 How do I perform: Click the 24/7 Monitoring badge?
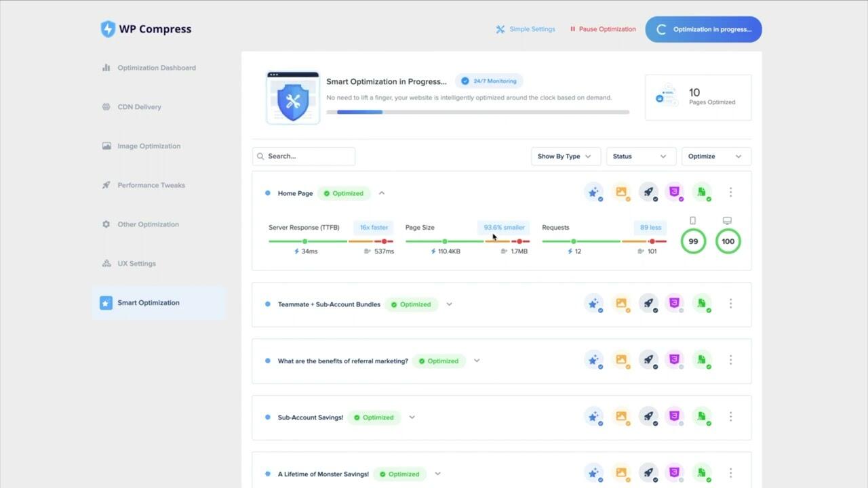click(x=489, y=81)
